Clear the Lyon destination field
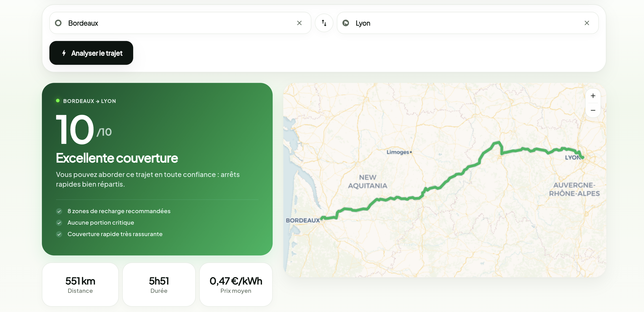This screenshot has height=312, width=644. [x=586, y=23]
